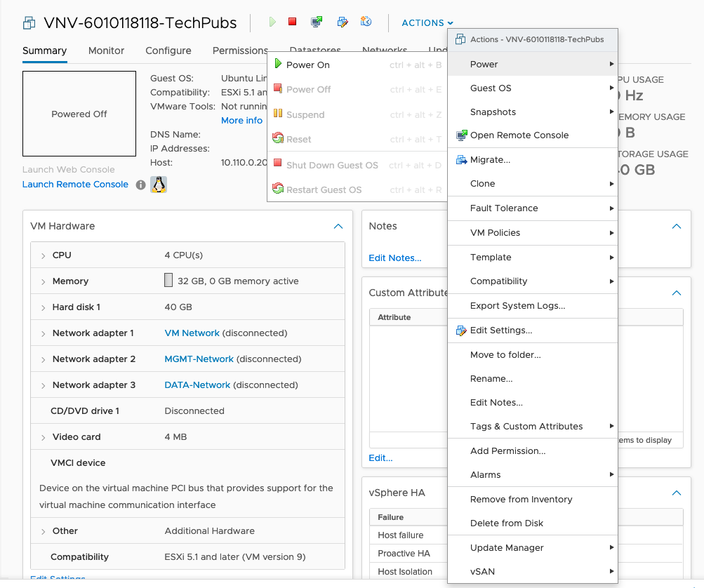The height and width of the screenshot is (588, 704).
Task: Open the vSAN submenu
Action: tap(533, 572)
